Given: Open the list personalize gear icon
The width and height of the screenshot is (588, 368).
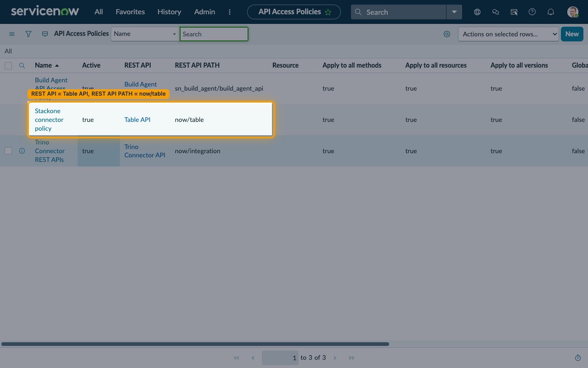Looking at the screenshot, I should [x=447, y=34].
